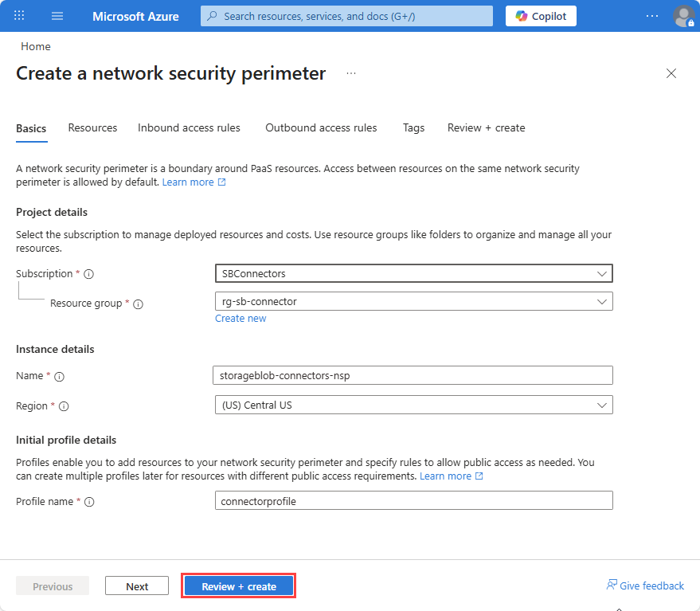
Task: Click the Region info icon
Action: pos(64,406)
